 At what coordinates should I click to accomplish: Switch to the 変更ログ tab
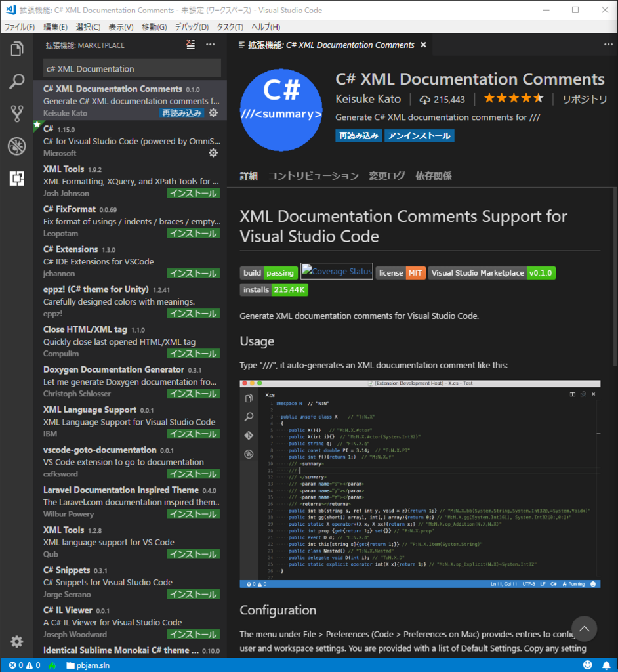386,176
